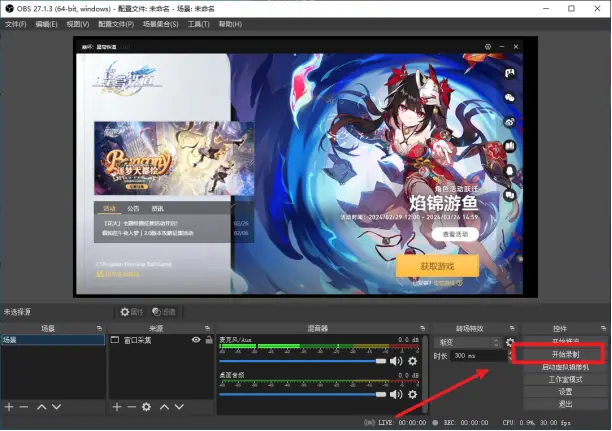Click 启动虚拟摄像机 button

(x=565, y=367)
